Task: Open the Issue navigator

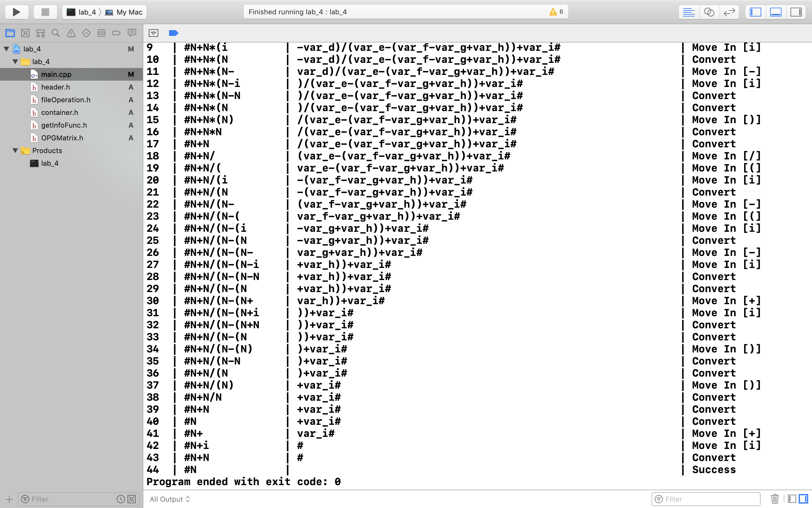Action: (71, 33)
